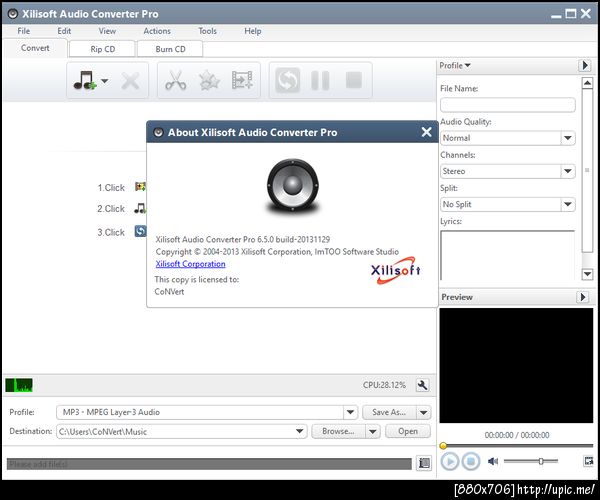Click the Preview panel arrow button

[x=583, y=297]
